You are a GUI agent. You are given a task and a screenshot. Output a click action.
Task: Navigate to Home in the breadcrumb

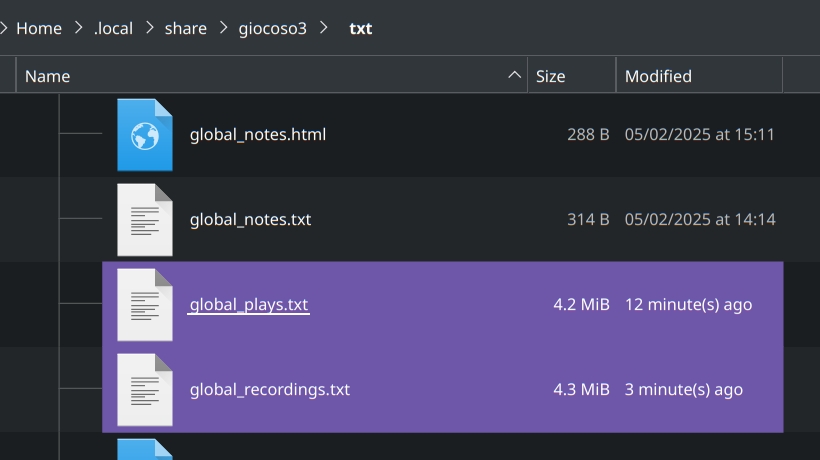(39, 29)
